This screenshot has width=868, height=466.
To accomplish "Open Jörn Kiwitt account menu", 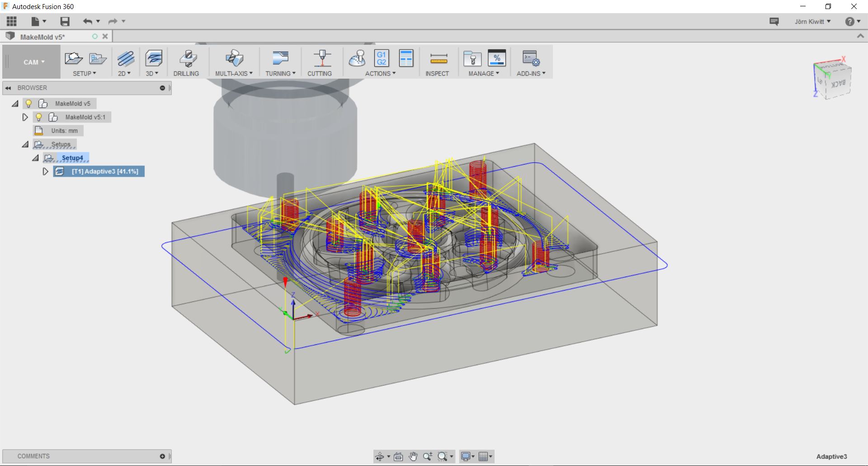I will tap(812, 21).
